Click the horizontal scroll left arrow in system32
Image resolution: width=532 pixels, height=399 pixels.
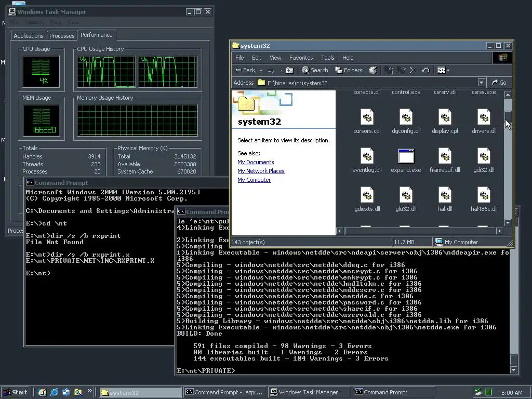pos(340,231)
